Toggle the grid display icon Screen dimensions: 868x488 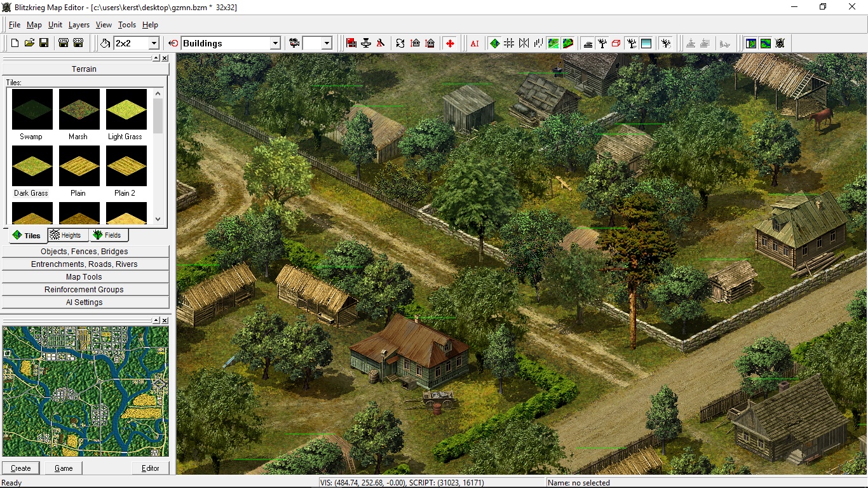click(x=509, y=43)
